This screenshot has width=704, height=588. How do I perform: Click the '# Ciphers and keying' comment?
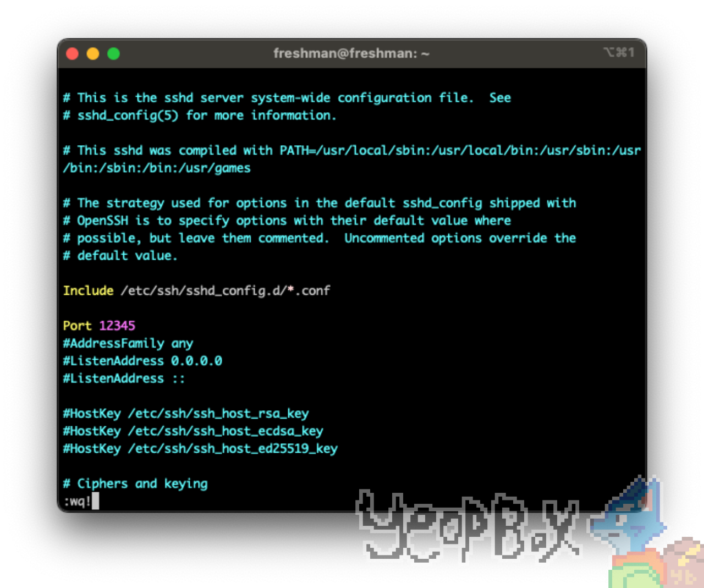135,484
